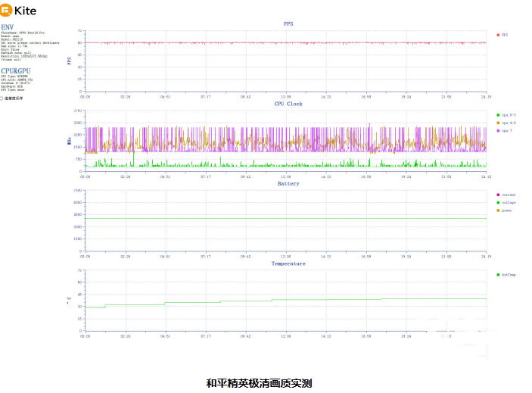This screenshot has width=532, height=393.
Task: Click the 24:15 marker on CPU Clock axis
Action: coord(486,177)
